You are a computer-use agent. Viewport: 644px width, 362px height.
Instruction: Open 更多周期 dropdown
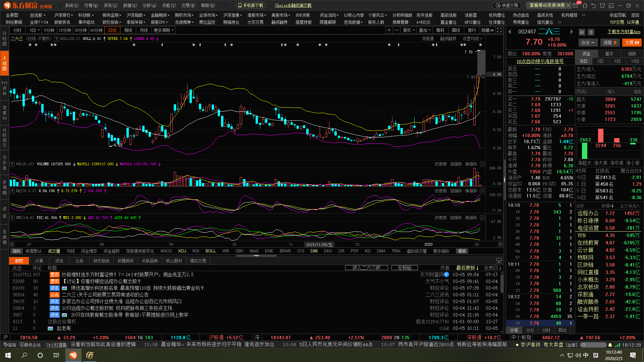(164, 30)
